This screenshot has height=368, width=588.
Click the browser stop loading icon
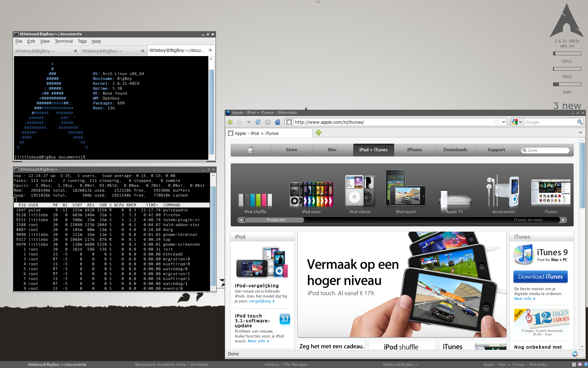(x=268, y=122)
